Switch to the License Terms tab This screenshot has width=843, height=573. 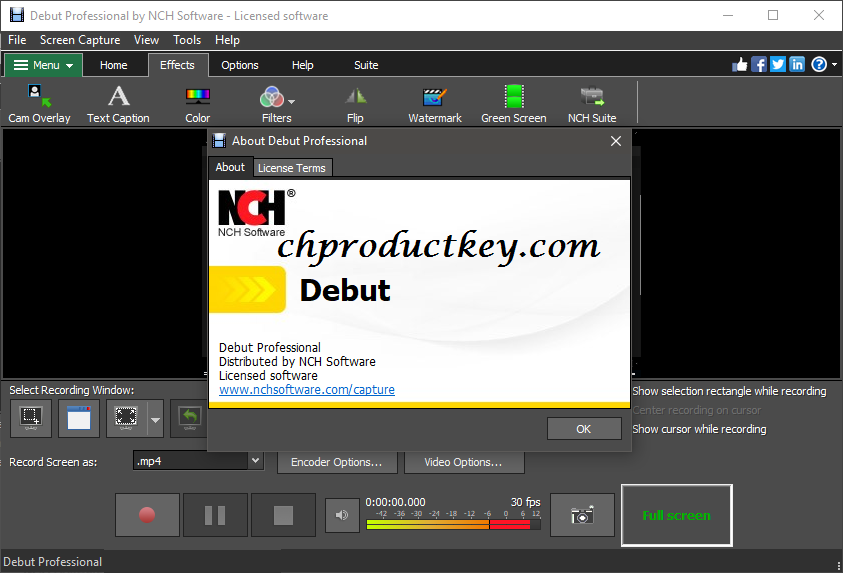click(x=292, y=168)
